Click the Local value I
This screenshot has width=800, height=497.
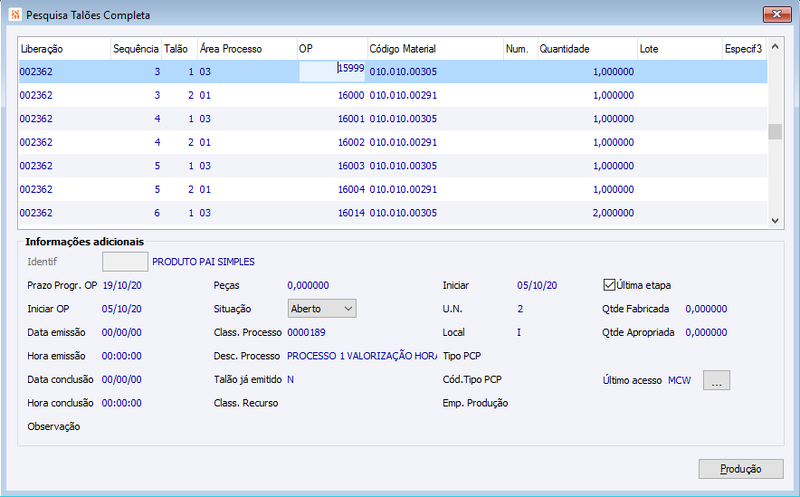519,332
